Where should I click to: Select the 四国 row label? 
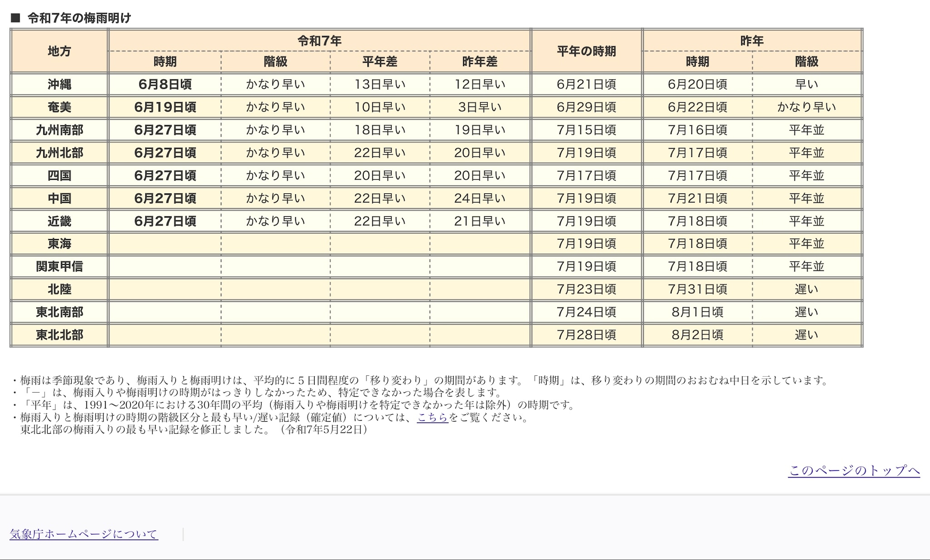pyautogui.click(x=59, y=176)
